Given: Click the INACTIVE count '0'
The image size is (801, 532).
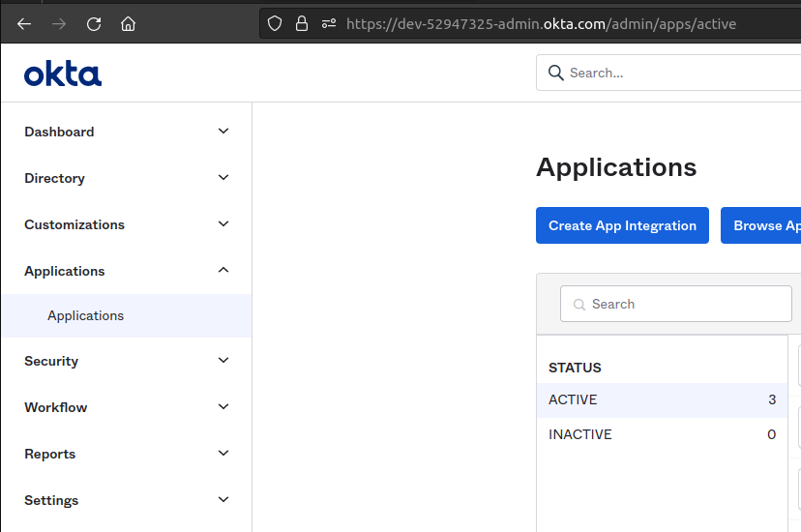Looking at the screenshot, I should click(x=771, y=434).
